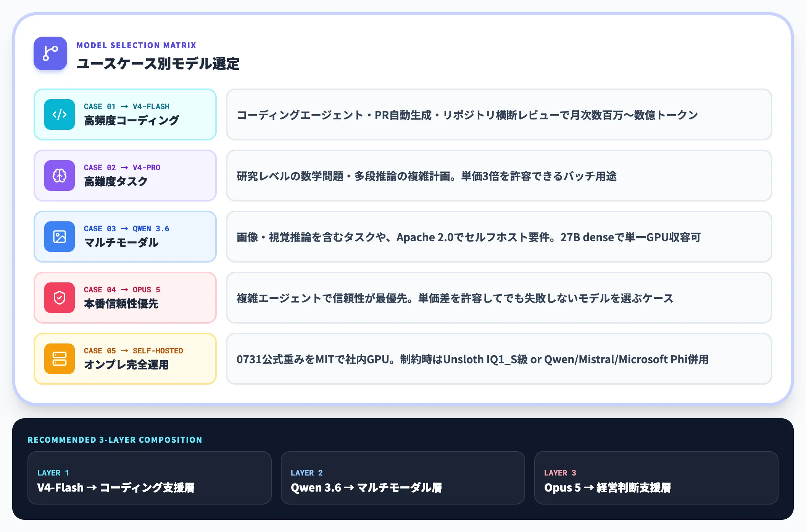Click the purple git-branch header icon
The height and width of the screenshot is (532, 806).
click(50, 53)
